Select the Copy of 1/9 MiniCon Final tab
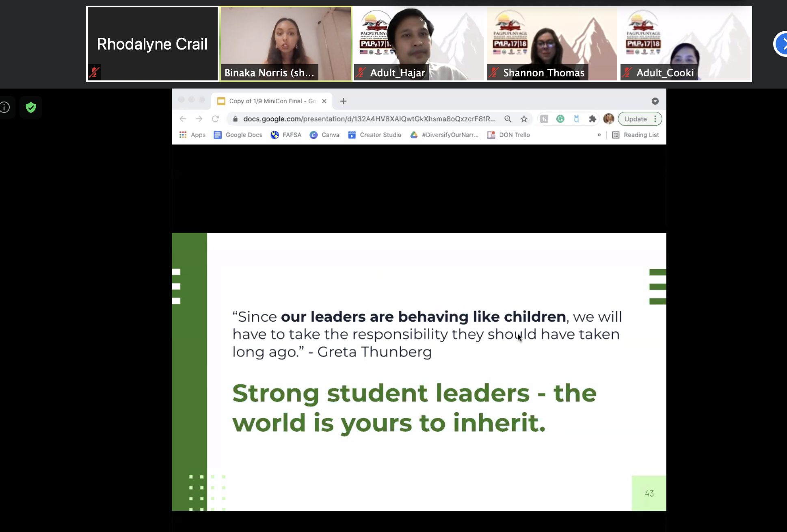The width and height of the screenshot is (787, 532). pos(268,101)
